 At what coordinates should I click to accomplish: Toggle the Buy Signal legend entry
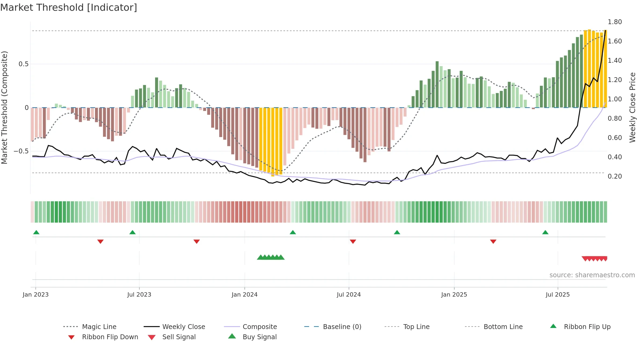coord(252,337)
